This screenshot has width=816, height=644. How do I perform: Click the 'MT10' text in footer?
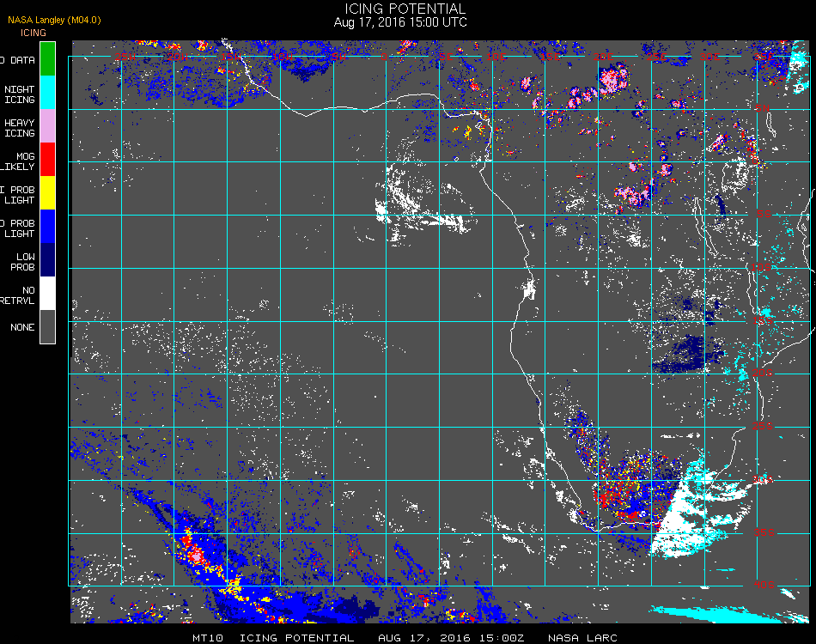(x=208, y=638)
